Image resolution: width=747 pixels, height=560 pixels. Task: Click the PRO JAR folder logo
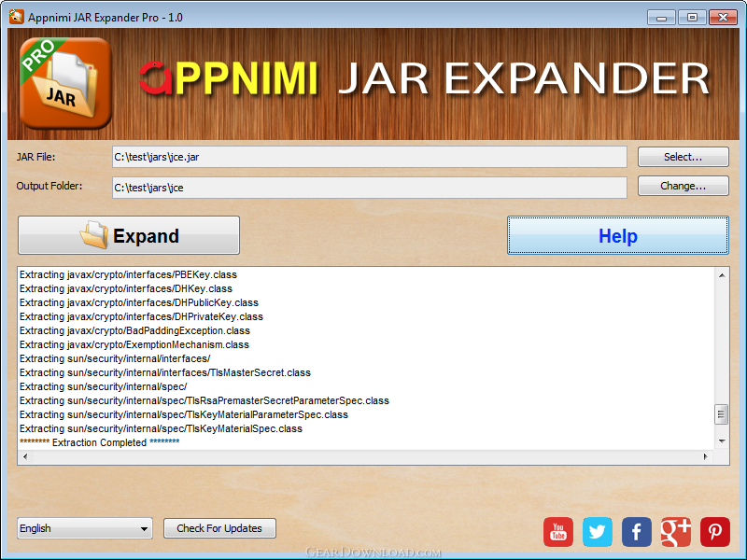tap(65, 83)
